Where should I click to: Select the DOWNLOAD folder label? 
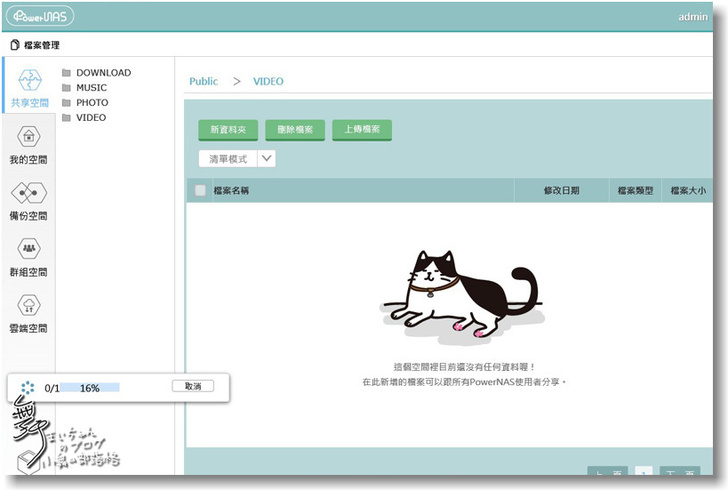[104, 73]
